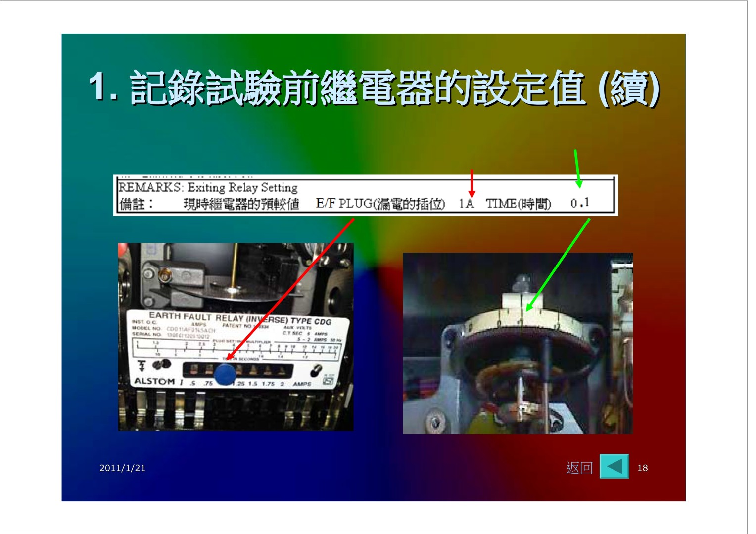Click the REMARKS: Exiting Relay Setting text
The width and height of the screenshot is (756, 534).
point(208,188)
